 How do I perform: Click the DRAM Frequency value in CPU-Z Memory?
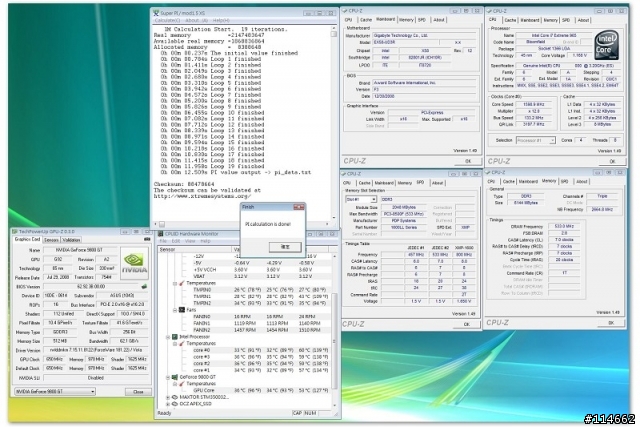pyautogui.click(x=564, y=226)
